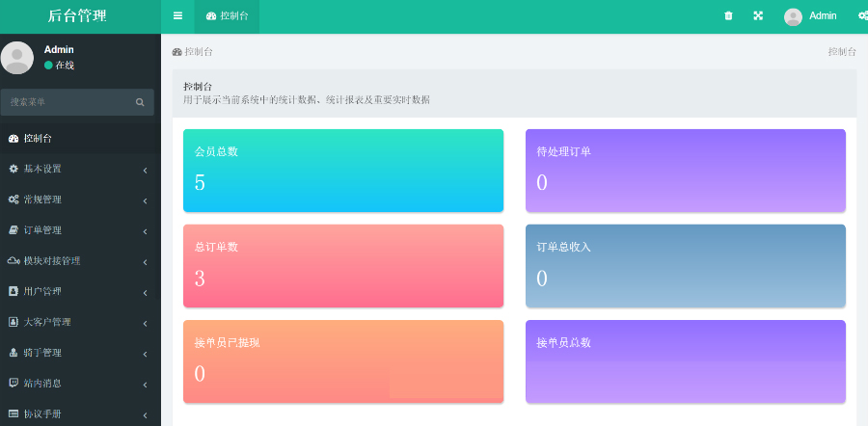
Task: Switch to the 控制台 tab in the top bar
Action: 227,16
